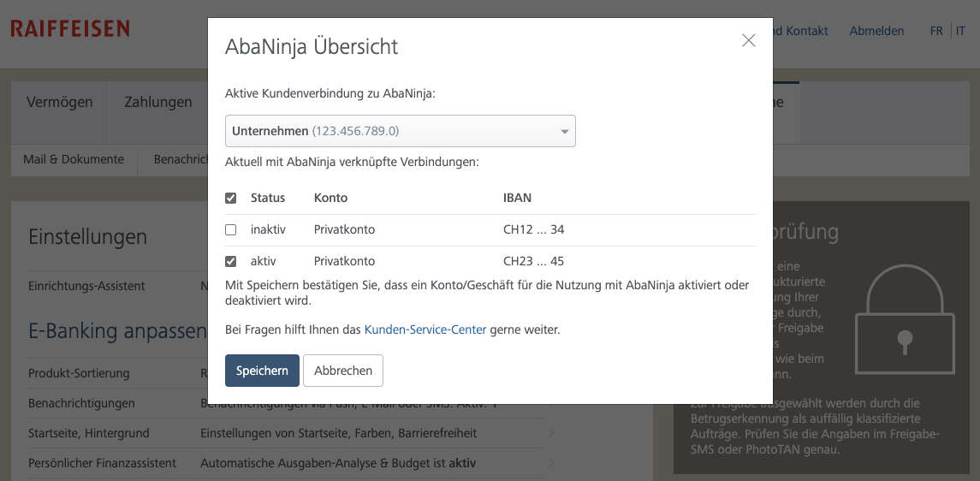
Task: Switch language to FR
Action: pos(936,31)
